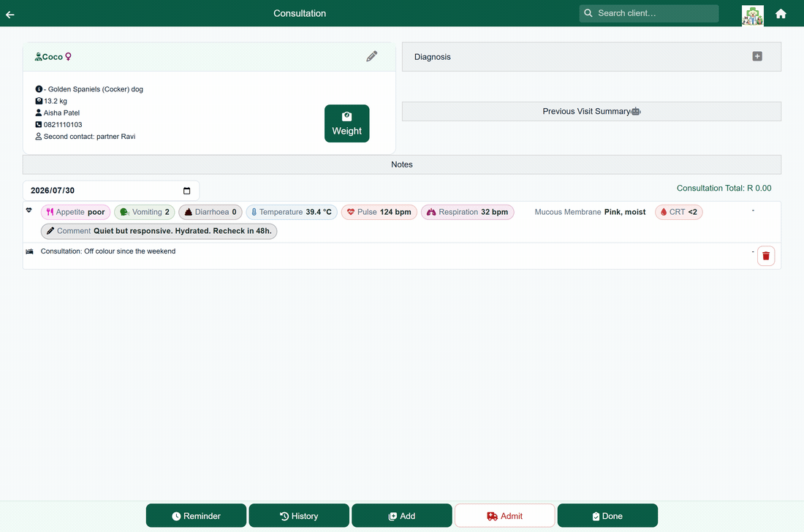The height and width of the screenshot is (532, 804).
Task: Delete the consultation line with trash icon
Action: click(765, 256)
